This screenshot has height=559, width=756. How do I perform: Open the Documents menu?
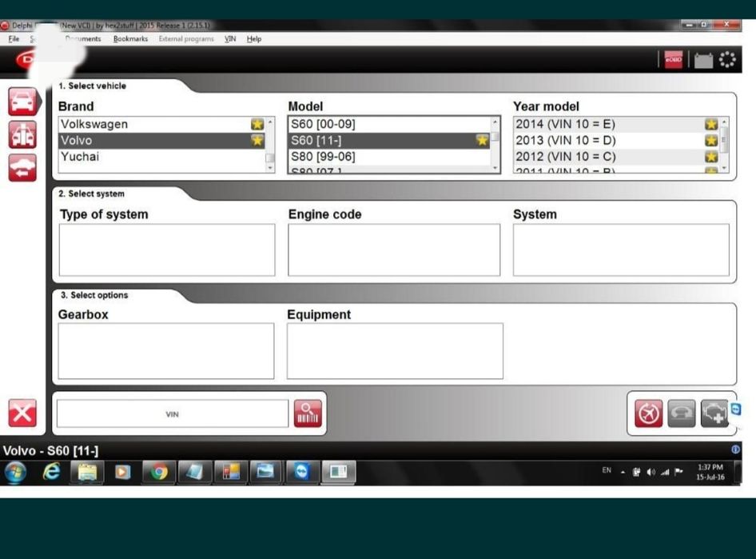(x=83, y=38)
